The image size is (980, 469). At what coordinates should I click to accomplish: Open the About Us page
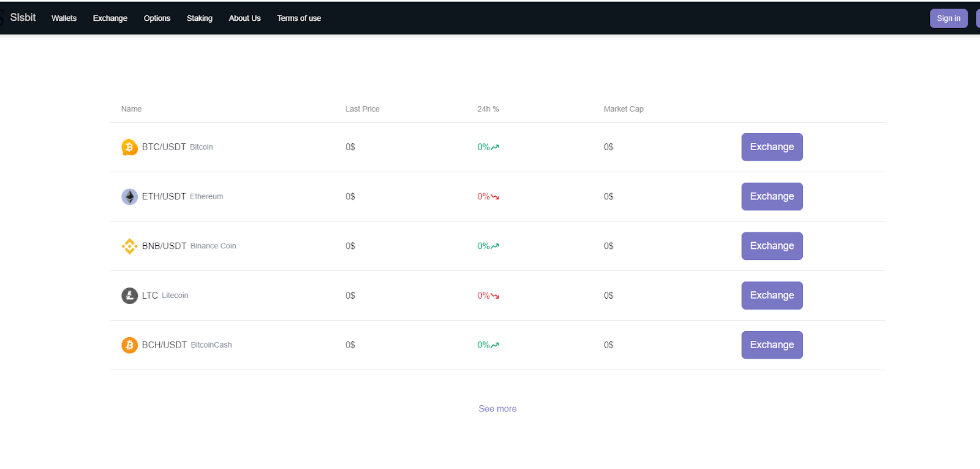(245, 18)
